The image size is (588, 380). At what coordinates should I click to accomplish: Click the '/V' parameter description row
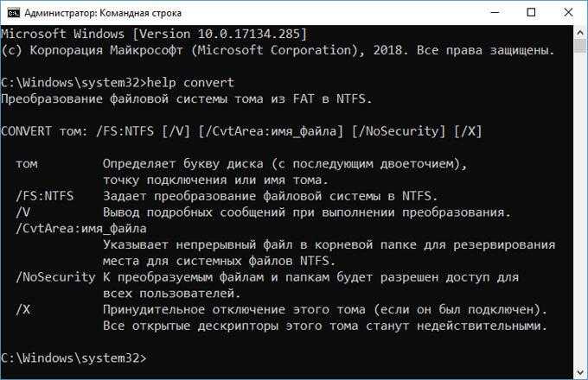tap(263, 212)
